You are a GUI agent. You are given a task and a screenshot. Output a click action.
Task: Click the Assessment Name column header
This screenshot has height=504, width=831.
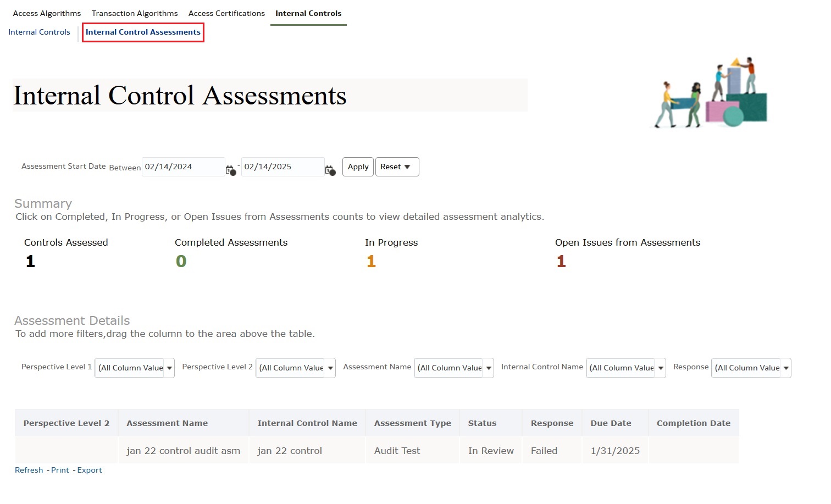(184, 423)
